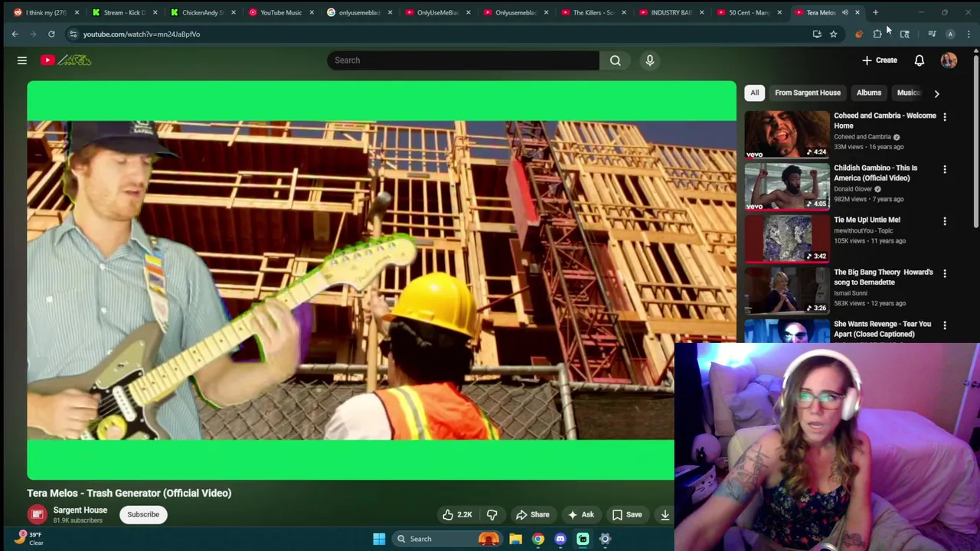Image resolution: width=980 pixels, height=551 pixels.
Task: Open the YouTube guide hamburger menu
Action: point(22,60)
